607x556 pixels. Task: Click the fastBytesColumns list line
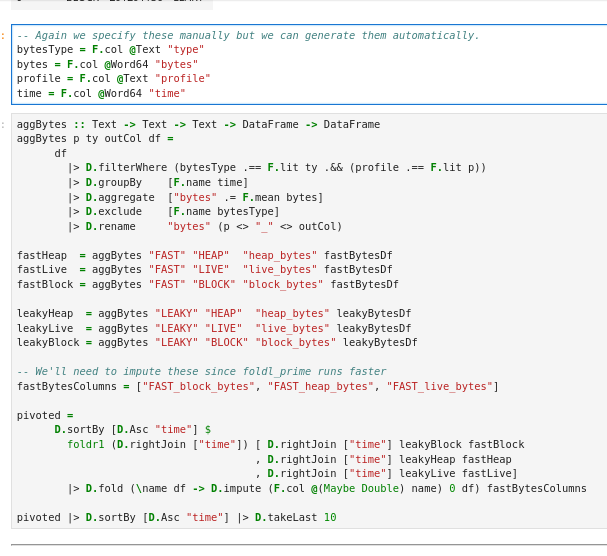[x=257, y=386]
